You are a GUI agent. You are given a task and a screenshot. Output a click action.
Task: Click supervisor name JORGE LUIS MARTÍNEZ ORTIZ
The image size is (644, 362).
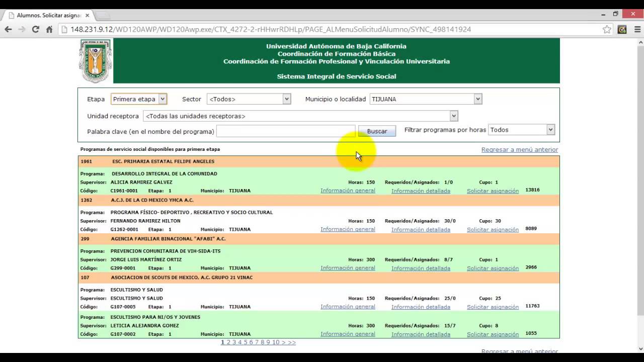pos(146,260)
